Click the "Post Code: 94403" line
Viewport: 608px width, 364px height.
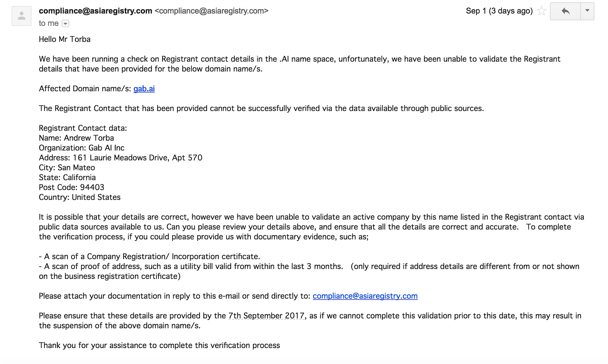click(71, 187)
